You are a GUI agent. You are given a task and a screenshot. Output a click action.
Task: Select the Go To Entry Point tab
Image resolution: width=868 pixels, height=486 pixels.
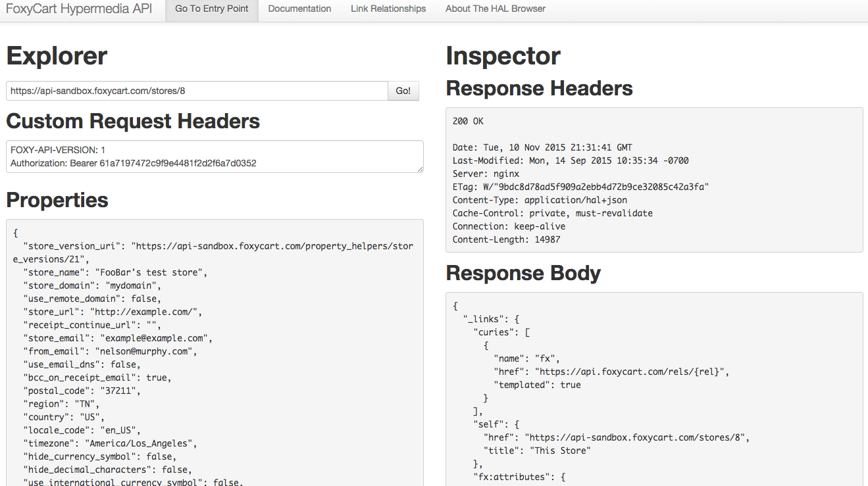212,9
